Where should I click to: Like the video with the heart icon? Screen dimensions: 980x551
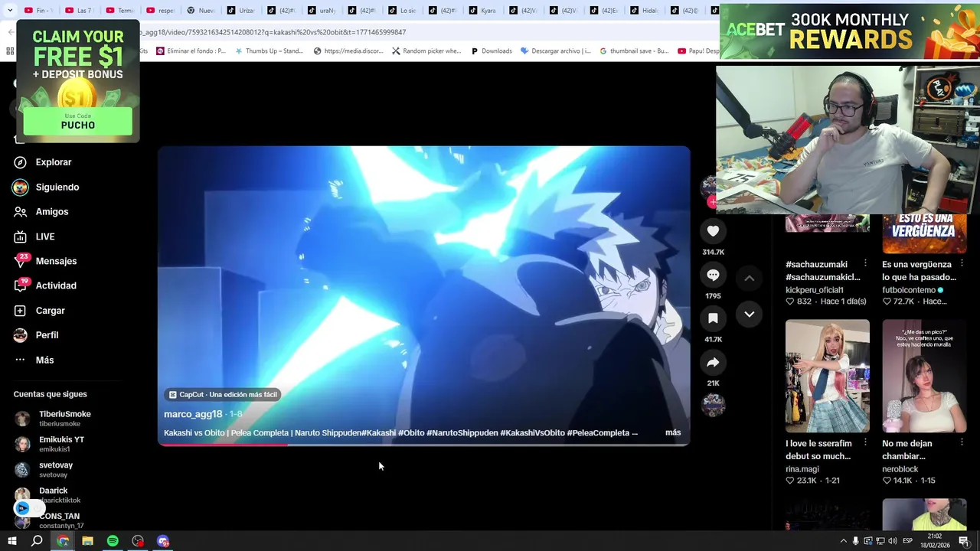coord(713,231)
